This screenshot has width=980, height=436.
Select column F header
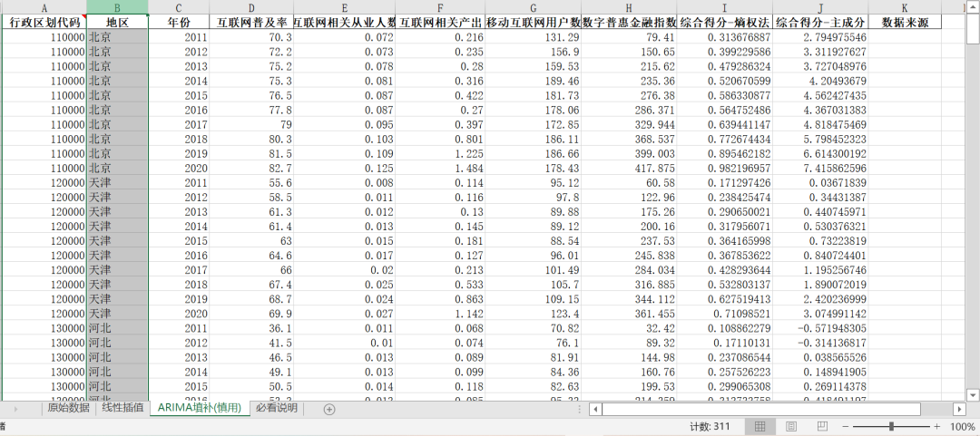(440, 7)
